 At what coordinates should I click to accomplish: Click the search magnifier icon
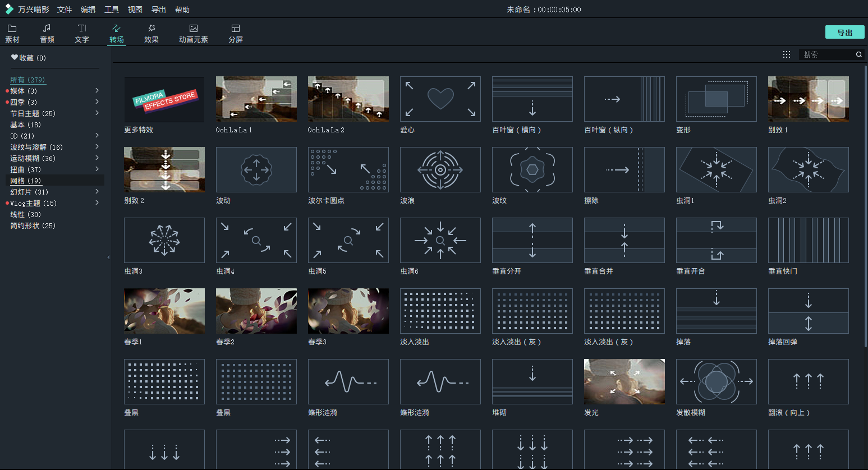pyautogui.click(x=858, y=54)
